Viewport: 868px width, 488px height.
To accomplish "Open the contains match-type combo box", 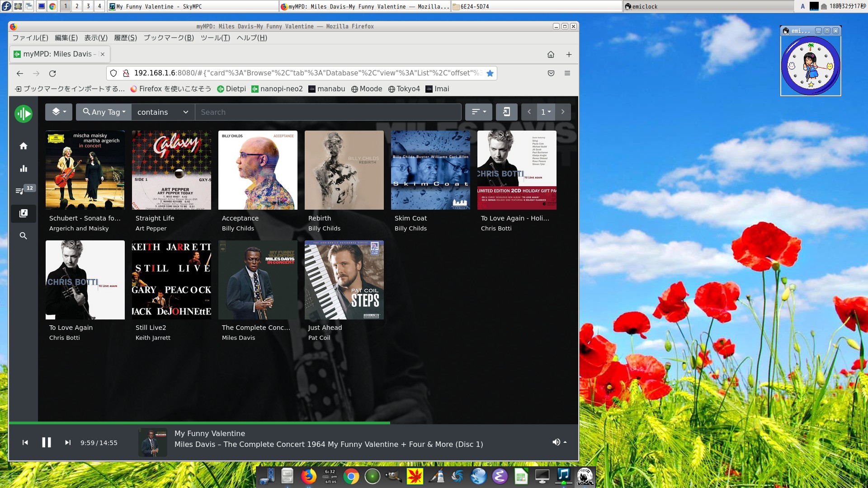I will click(x=163, y=112).
